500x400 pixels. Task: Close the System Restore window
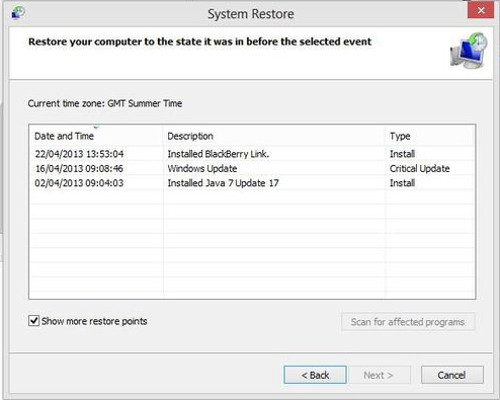481,10
